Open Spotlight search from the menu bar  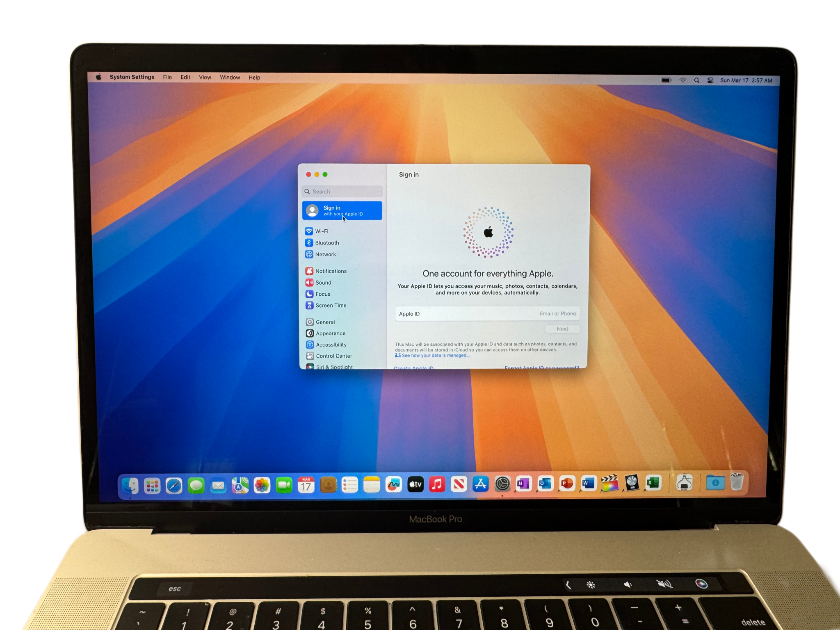(x=697, y=80)
